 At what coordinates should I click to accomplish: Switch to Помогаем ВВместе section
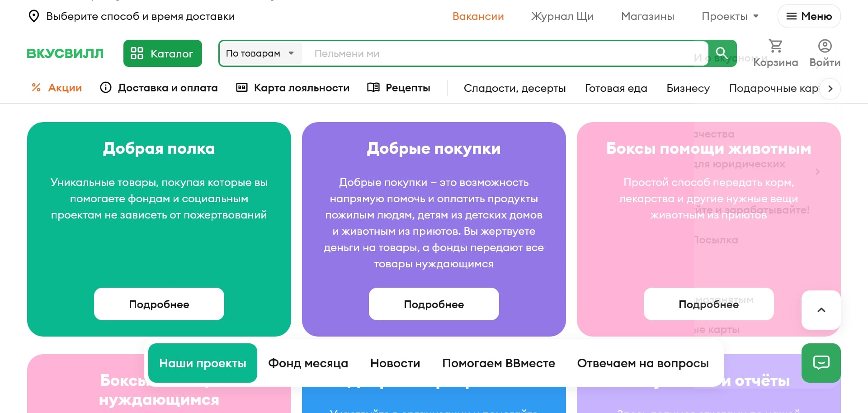click(499, 363)
